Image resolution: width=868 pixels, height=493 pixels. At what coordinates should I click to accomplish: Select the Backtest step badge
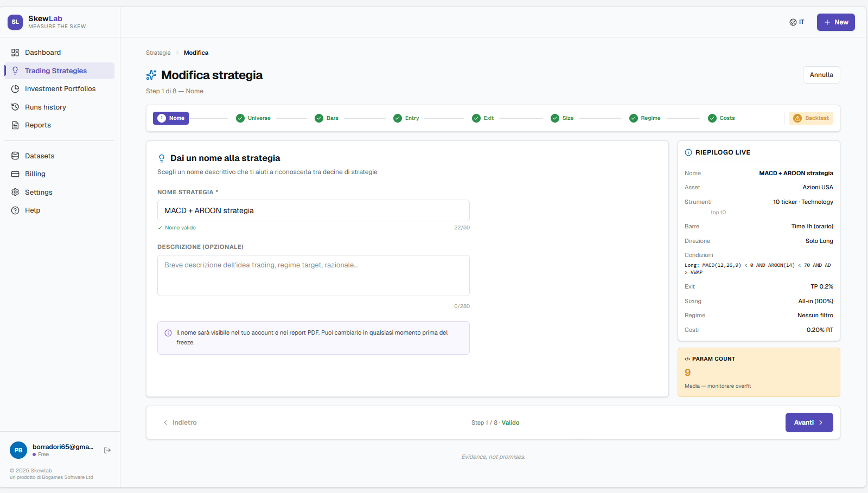(x=811, y=118)
